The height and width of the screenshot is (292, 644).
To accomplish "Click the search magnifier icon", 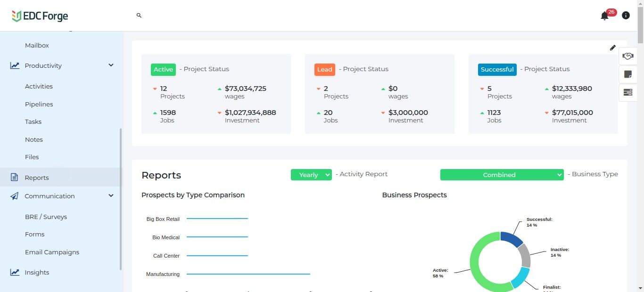I will [139, 16].
